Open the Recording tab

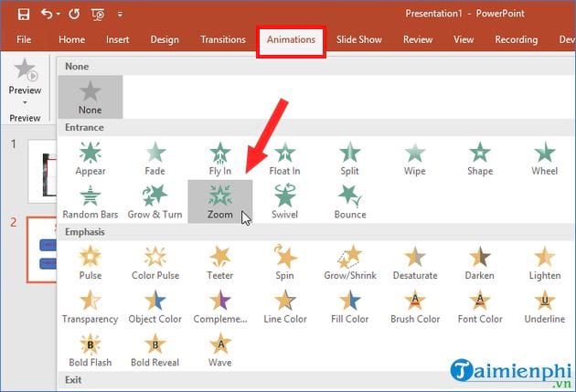coord(517,39)
